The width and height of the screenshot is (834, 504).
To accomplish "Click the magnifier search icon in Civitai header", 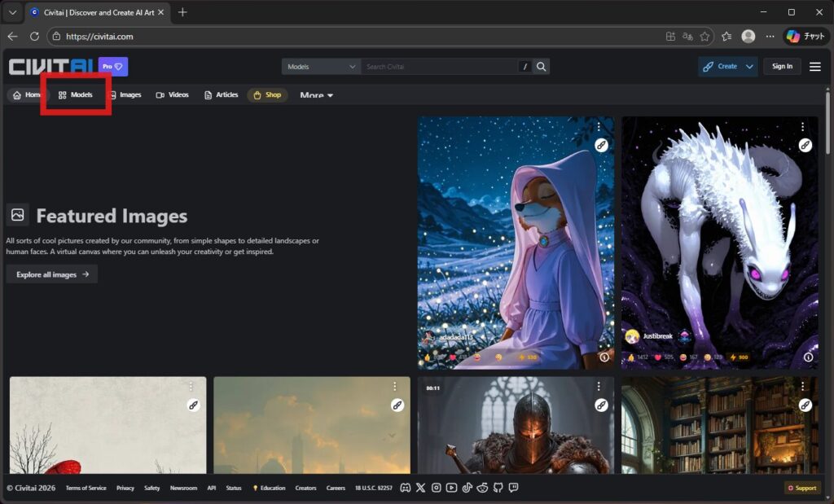I will pos(542,67).
